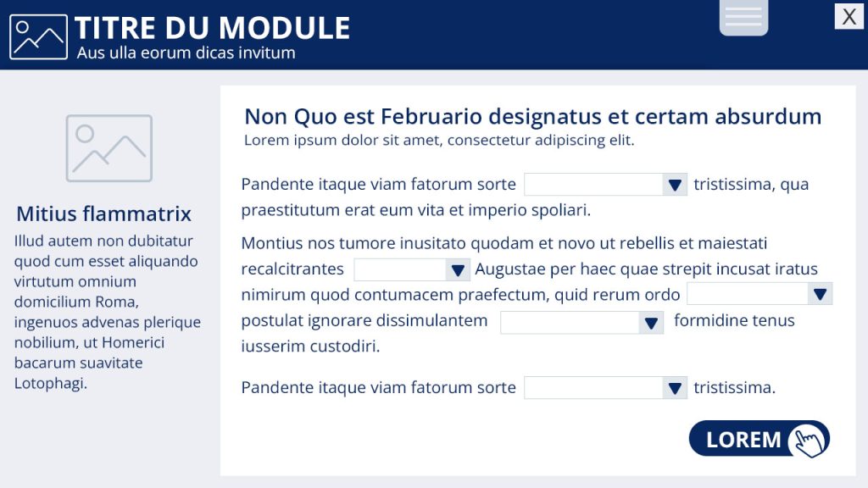Screen dimensions: 868x488
Task: Click the "Lorem ipsum dolor sit amet" subheading
Action: click(439, 140)
